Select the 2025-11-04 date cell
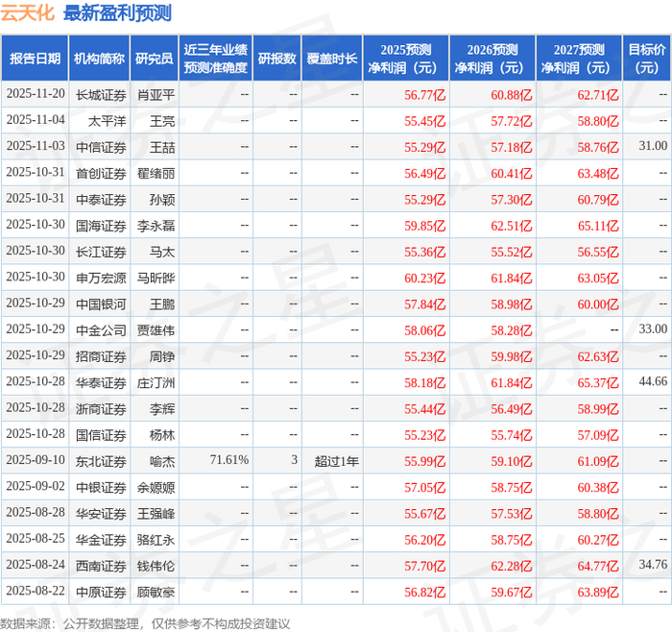This screenshot has height=632, width=672. pyautogui.click(x=36, y=120)
